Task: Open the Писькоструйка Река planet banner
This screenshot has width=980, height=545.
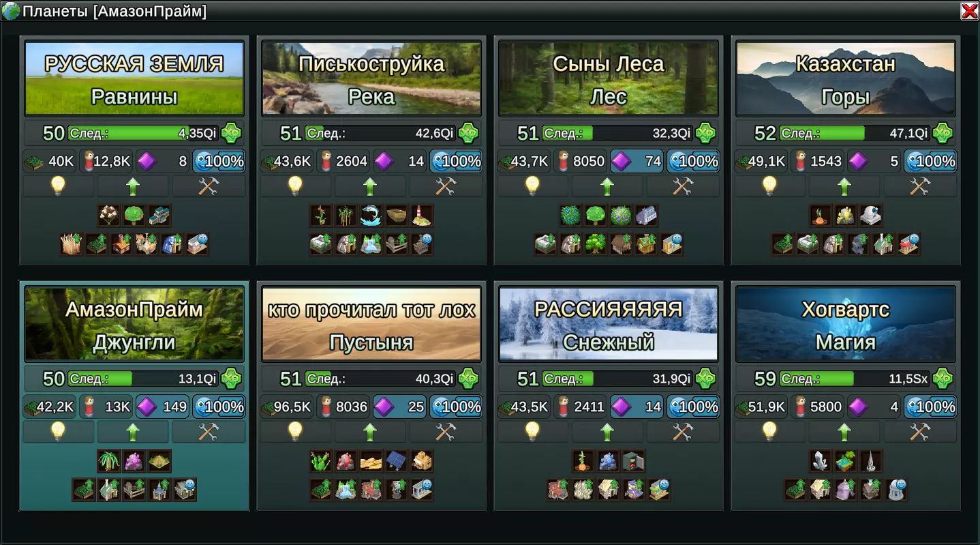Action: pyautogui.click(x=371, y=78)
